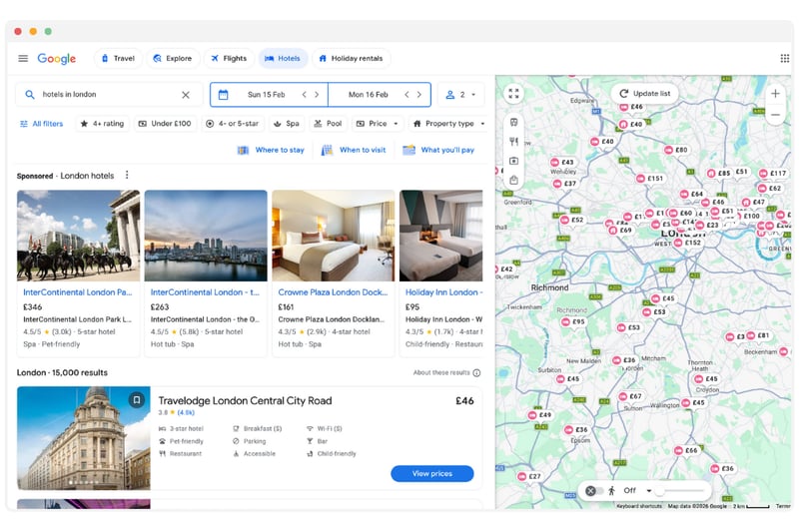
Task: Open Crowne Plaza London Docklands link
Action: tap(333, 292)
